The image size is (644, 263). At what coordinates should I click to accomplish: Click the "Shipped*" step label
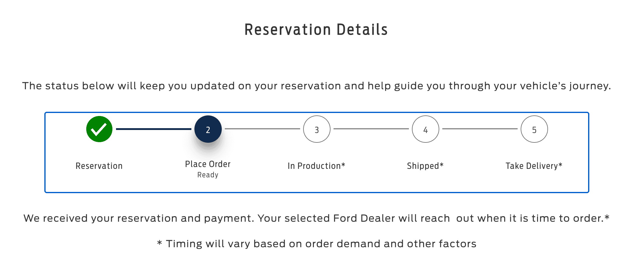tap(425, 166)
